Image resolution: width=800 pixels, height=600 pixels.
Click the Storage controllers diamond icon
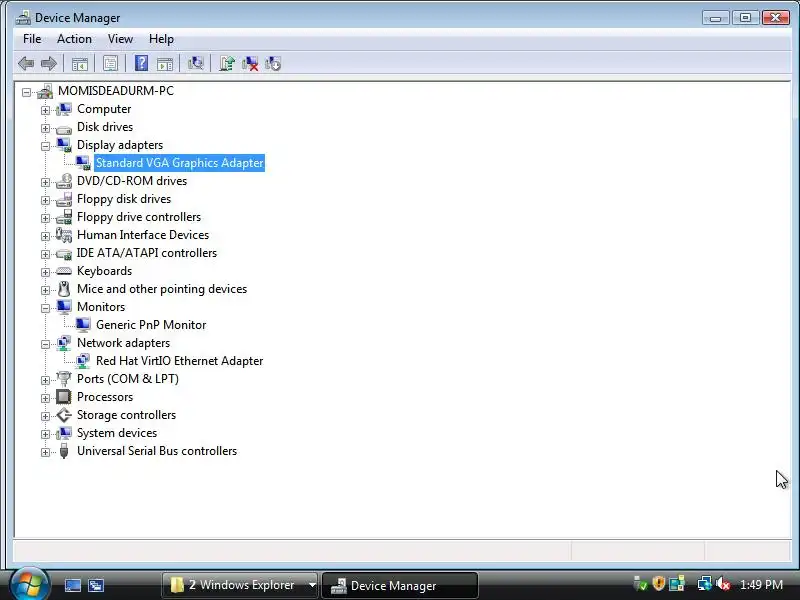pos(64,415)
